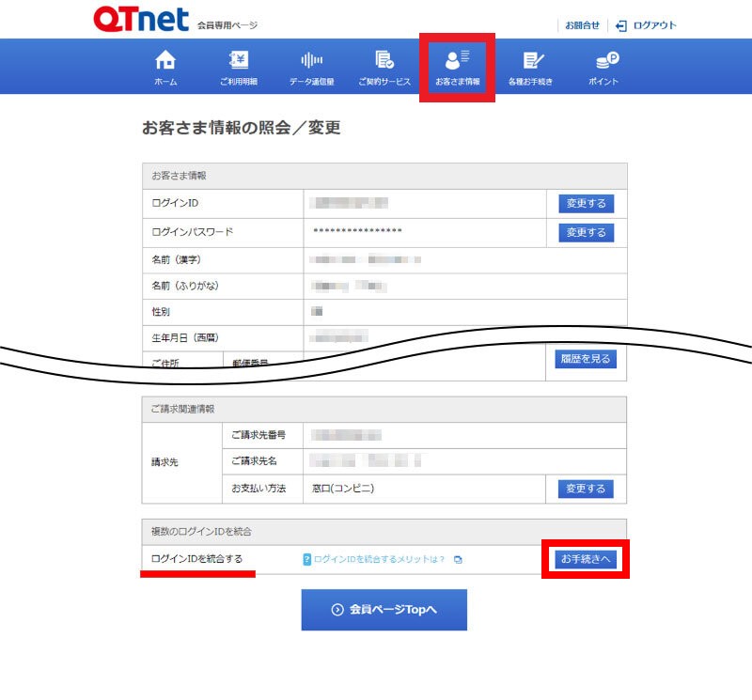
Task: Click the お客さま情報 person icon
Action: pyautogui.click(x=457, y=61)
